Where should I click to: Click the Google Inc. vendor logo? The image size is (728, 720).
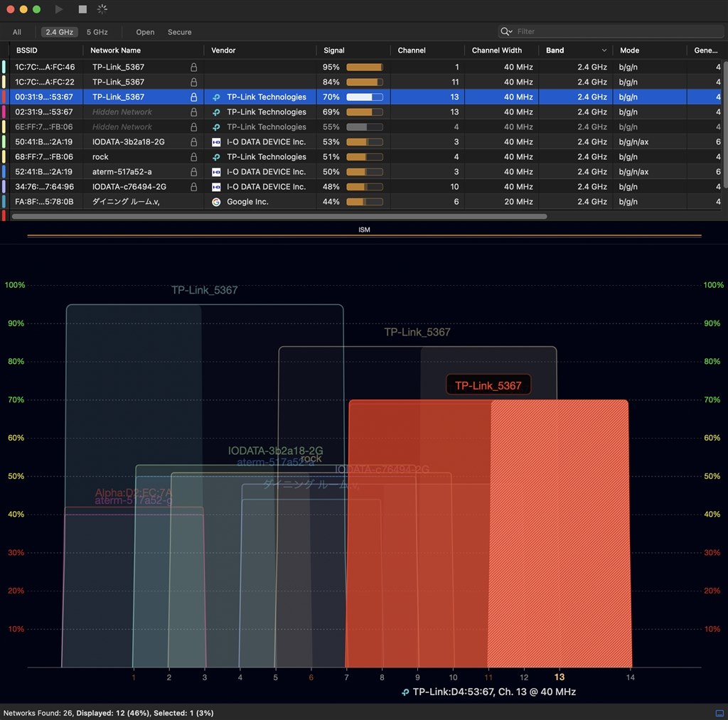(x=216, y=202)
